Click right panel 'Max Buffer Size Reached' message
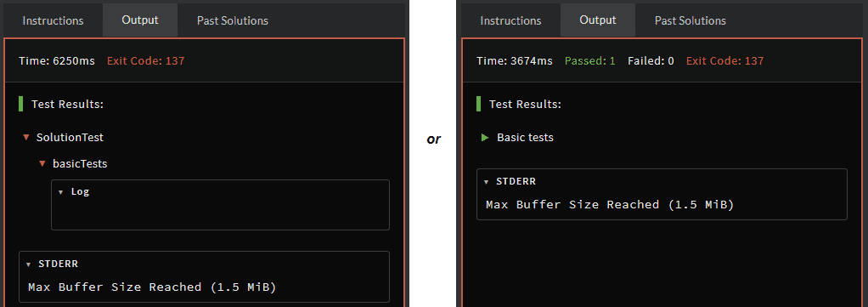868x307 pixels. coord(610,204)
